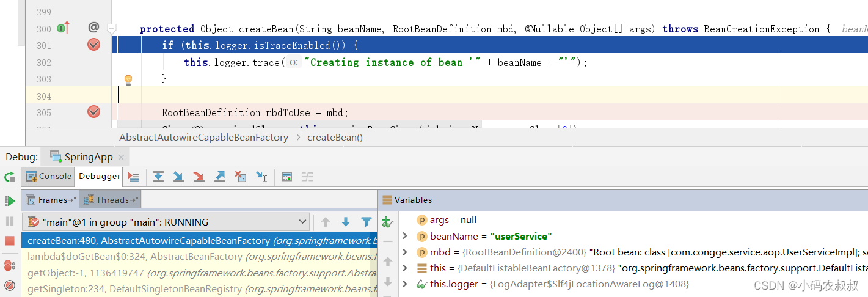The image size is (868, 297).
Task: Rerun SpringApp debug session
Action: [10, 177]
